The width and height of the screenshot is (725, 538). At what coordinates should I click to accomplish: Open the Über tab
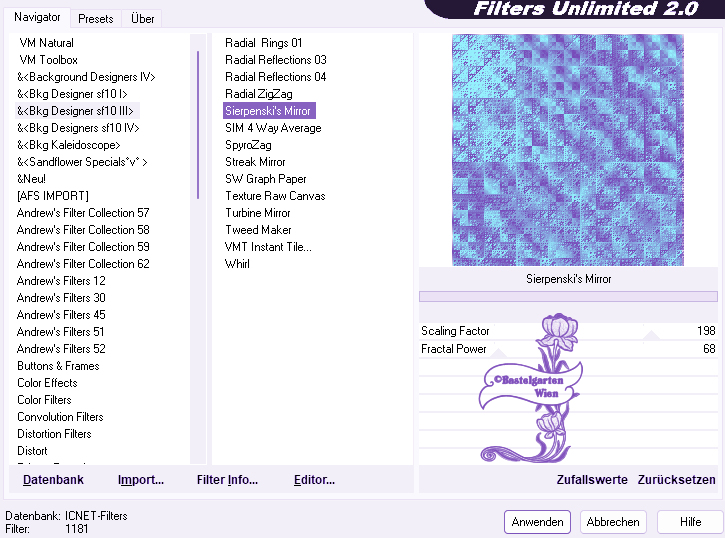[142, 19]
